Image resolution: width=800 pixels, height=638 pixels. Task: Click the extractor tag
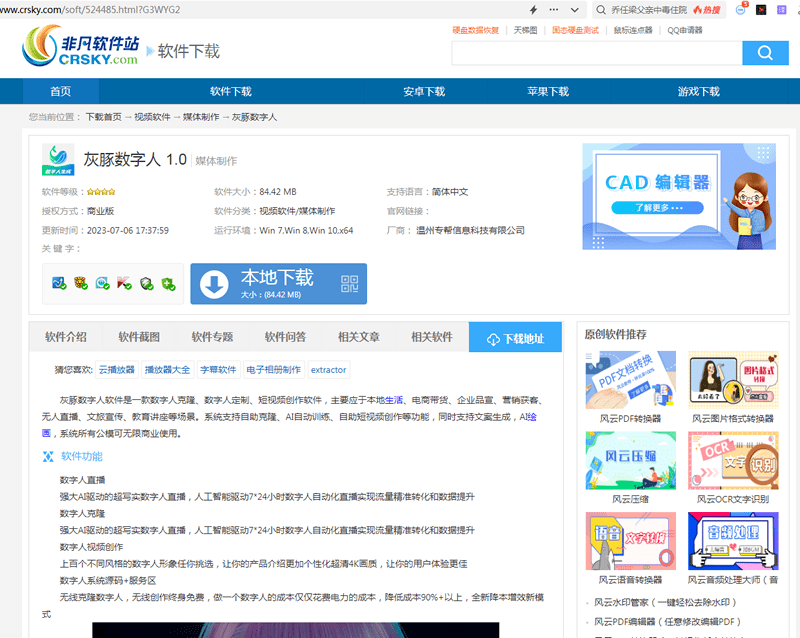[x=329, y=370]
